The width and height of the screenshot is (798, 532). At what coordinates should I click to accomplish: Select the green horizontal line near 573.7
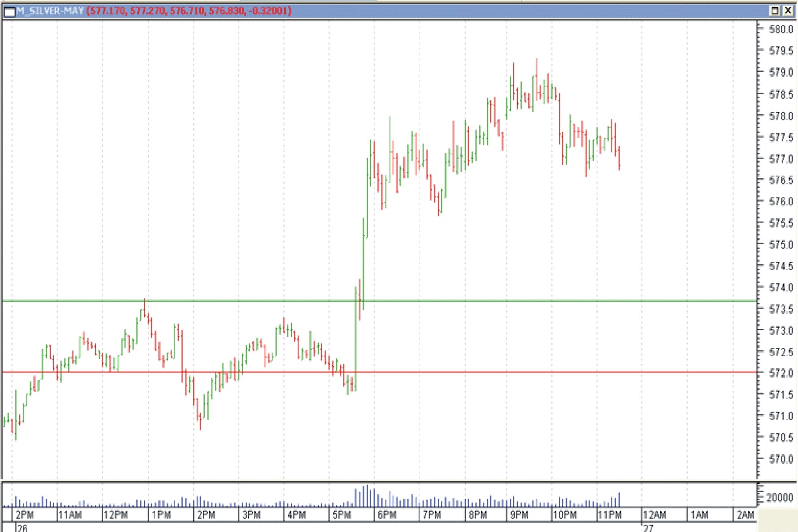(379, 301)
